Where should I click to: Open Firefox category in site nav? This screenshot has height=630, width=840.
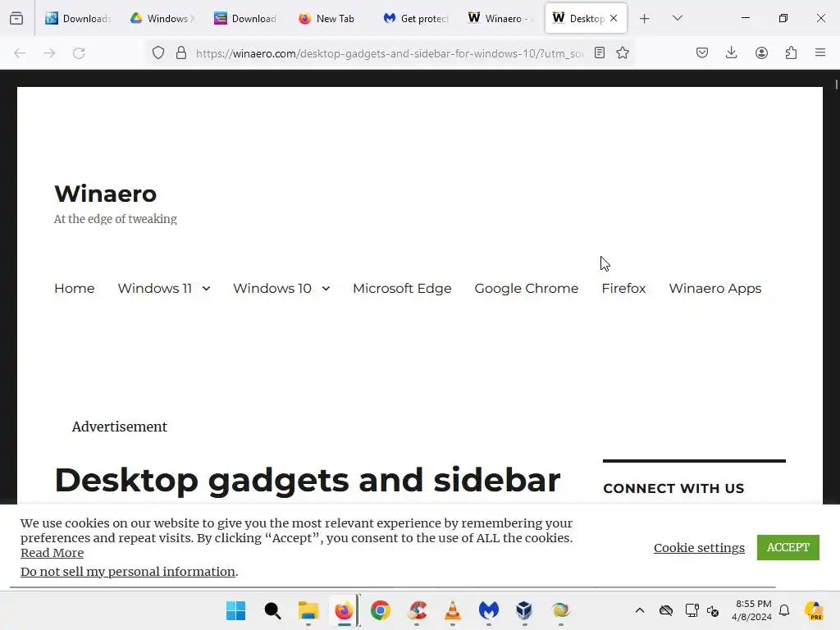tap(623, 288)
